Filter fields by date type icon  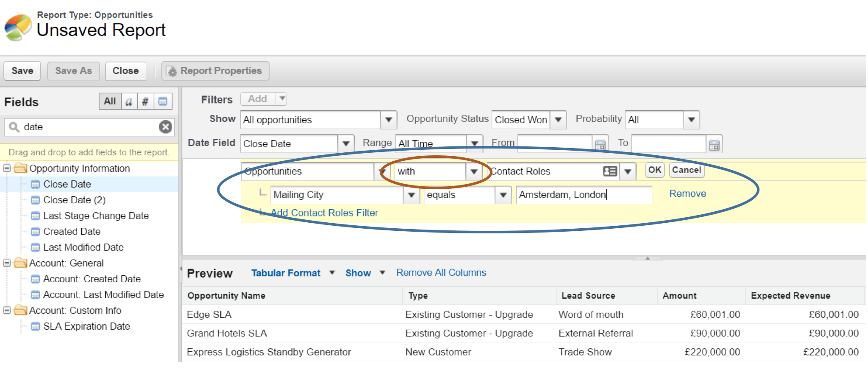point(163,101)
